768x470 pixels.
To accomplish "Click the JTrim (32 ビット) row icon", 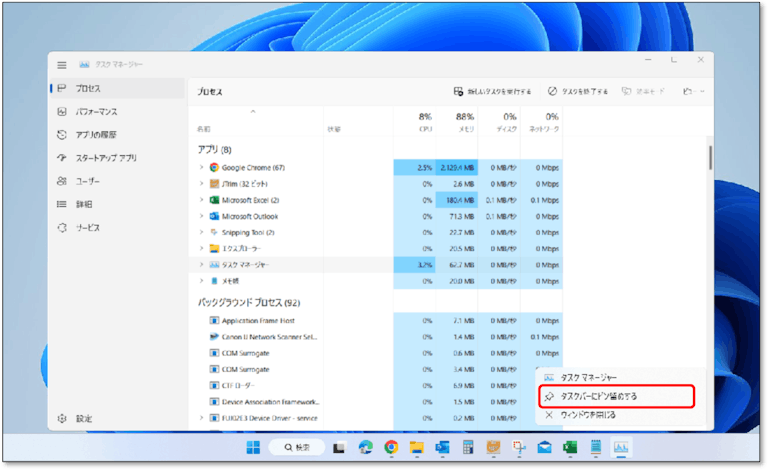I will [214, 184].
